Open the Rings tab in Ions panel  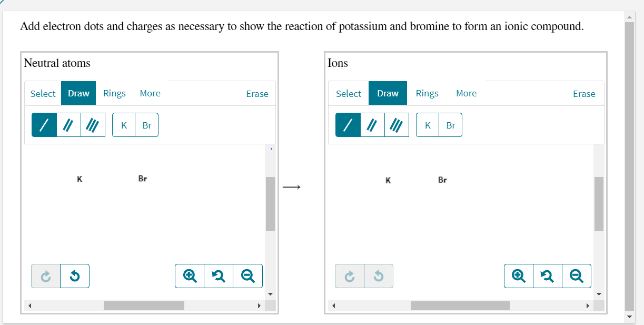[x=427, y=93]
